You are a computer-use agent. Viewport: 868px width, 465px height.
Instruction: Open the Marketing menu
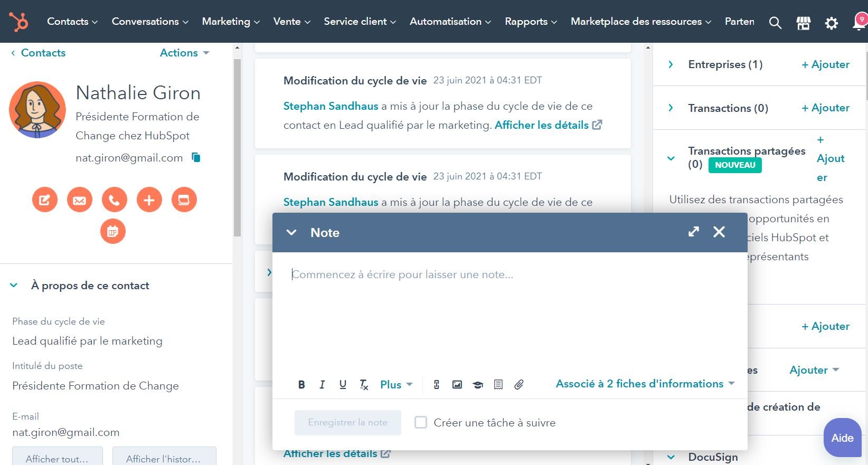pos(231,22)
